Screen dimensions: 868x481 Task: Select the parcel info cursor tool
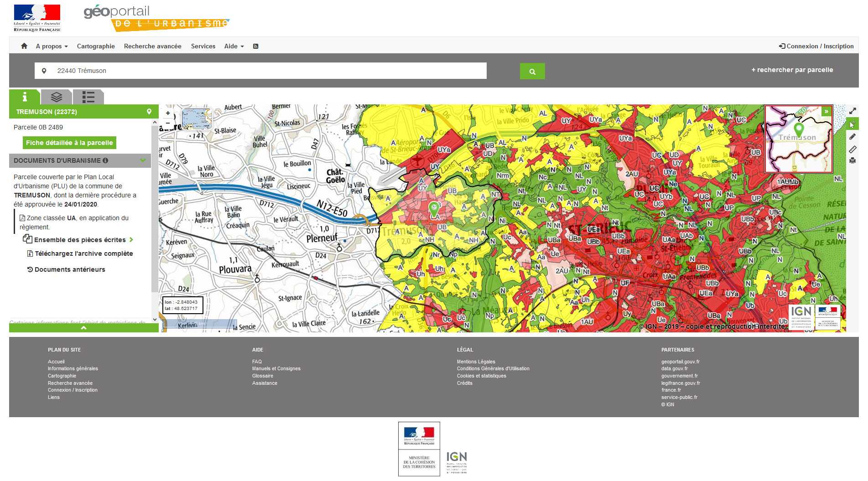coord(852,124)
